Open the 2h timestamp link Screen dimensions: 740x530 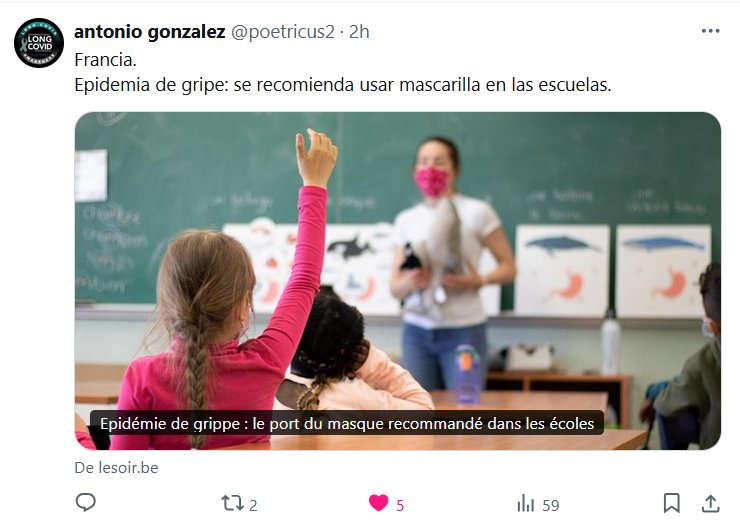[x=359, y=32]
